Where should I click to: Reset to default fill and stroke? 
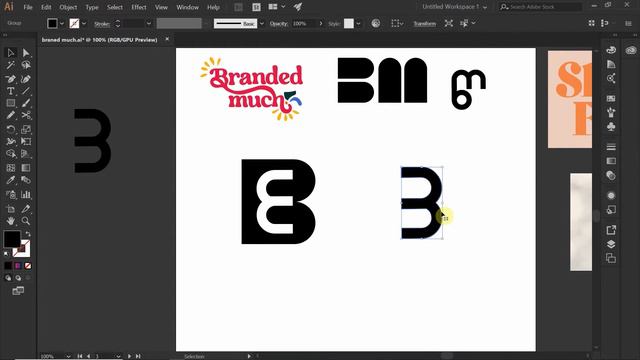pyautogui.click(x=6, y=254)
